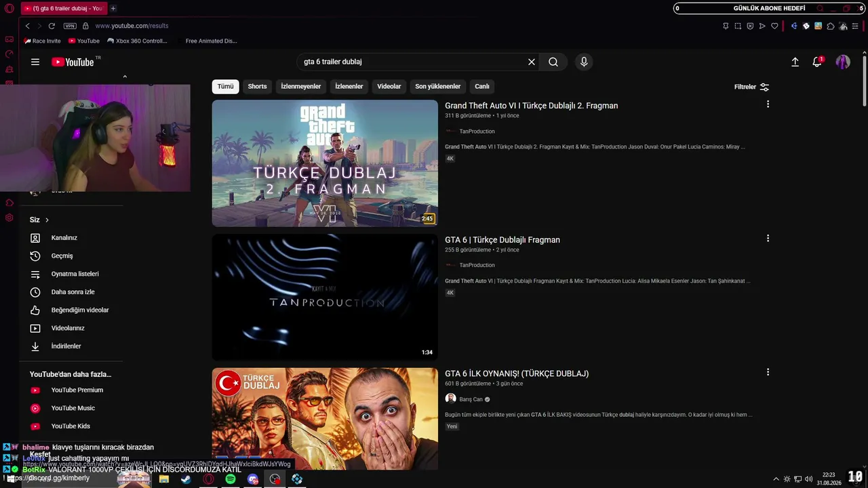Open the Filtreler filter options

tap(751, 87)
